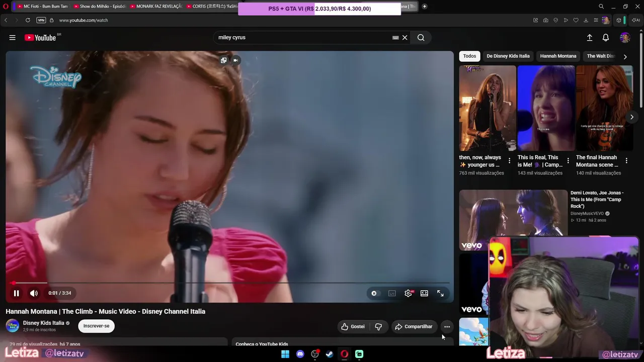The height and width of the screenshot is (362, 644).
Task: Switch to the 'MONARK FAZ REVELAÇÃO' tab
Action: pyautogui.click(x=155, y=7)
